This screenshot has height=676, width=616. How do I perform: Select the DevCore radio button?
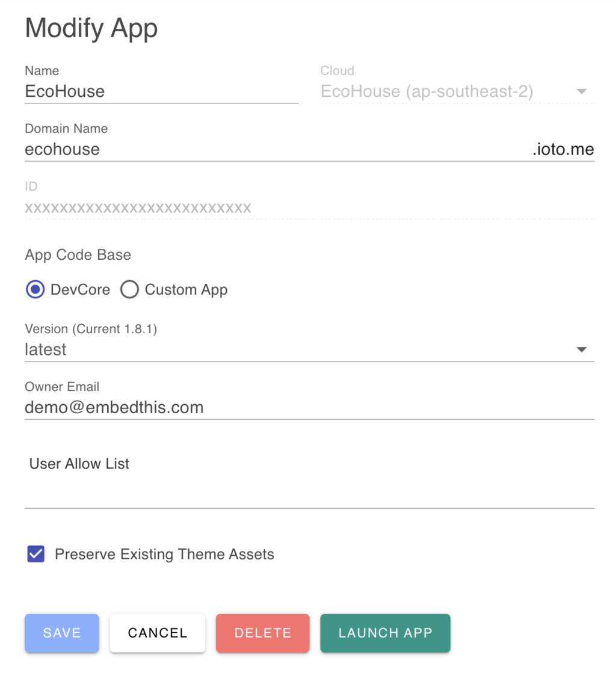pyautogui.click(x=35, y=289)
